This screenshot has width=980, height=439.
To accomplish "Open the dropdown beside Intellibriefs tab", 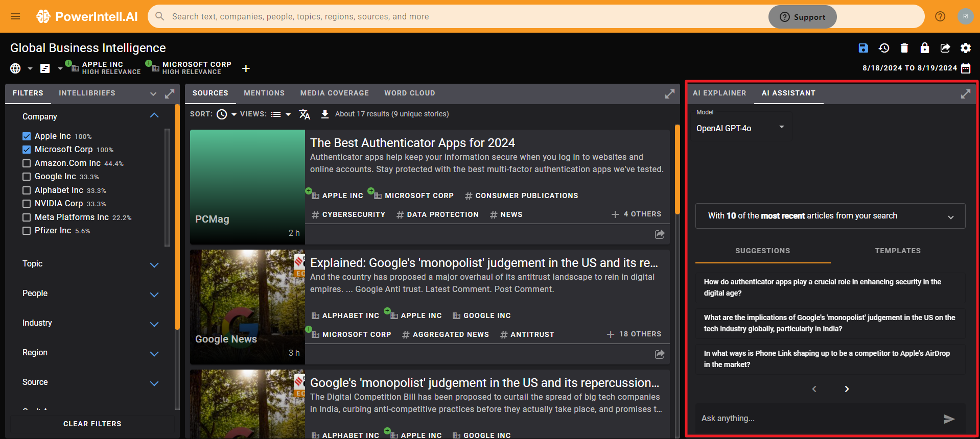I will [x=153, y=94].
